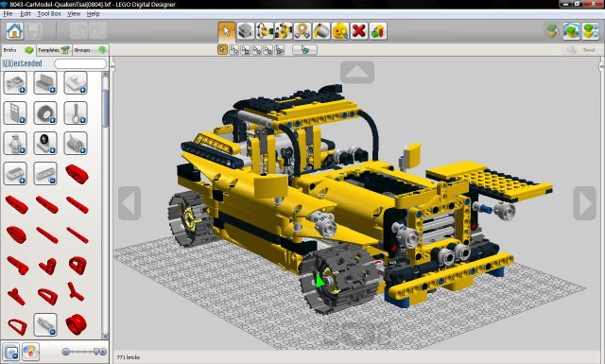Screen dimensions: 605x364
Task: Open the Help menu
Action: pos(93,13)
